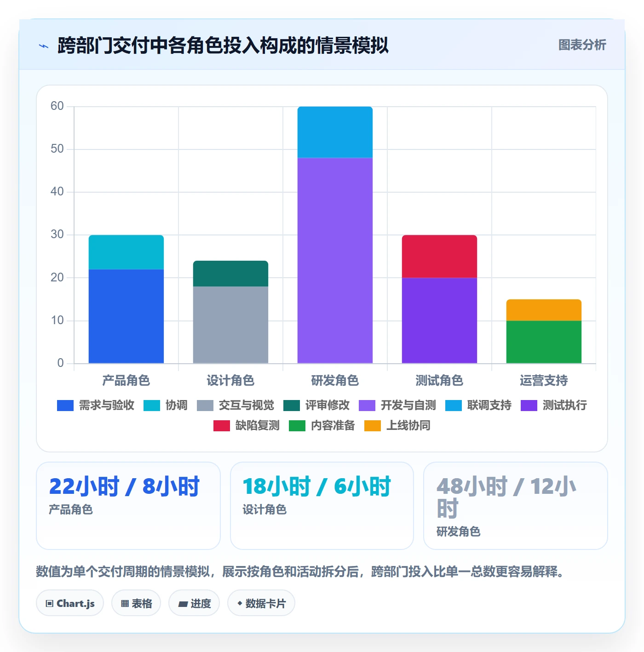
Task: Click the lightning icon beside the title
Action: coord(44,46)
